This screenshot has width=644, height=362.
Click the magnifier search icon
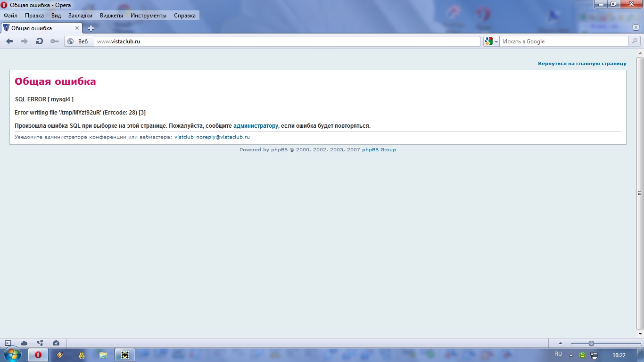coord(635,41)
